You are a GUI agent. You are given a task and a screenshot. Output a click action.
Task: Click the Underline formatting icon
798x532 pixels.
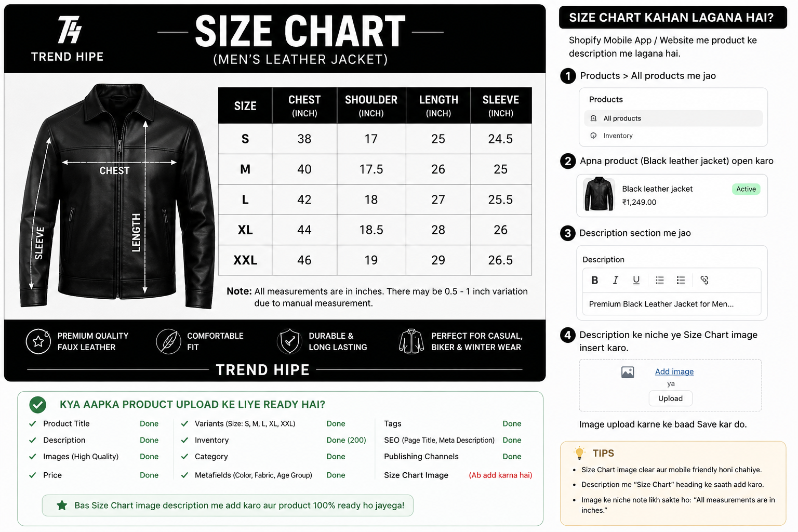coord(636,280)
